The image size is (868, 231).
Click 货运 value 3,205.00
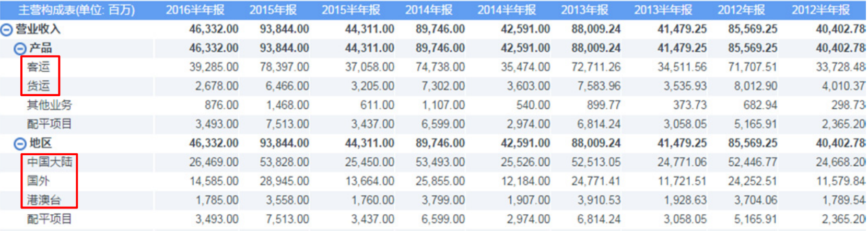point(372,86)
